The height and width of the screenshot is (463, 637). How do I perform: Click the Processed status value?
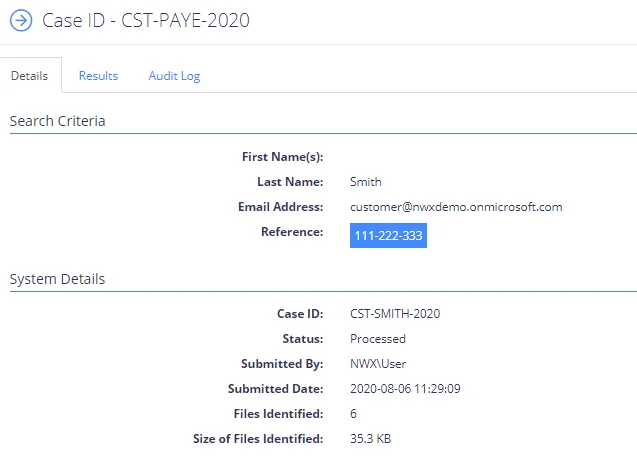point(378,339)
